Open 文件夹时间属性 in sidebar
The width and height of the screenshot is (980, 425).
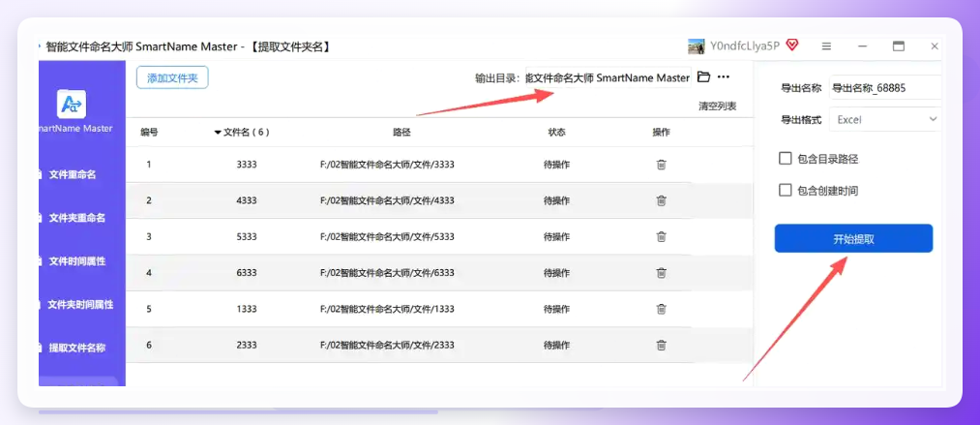(x=80, y=305)
